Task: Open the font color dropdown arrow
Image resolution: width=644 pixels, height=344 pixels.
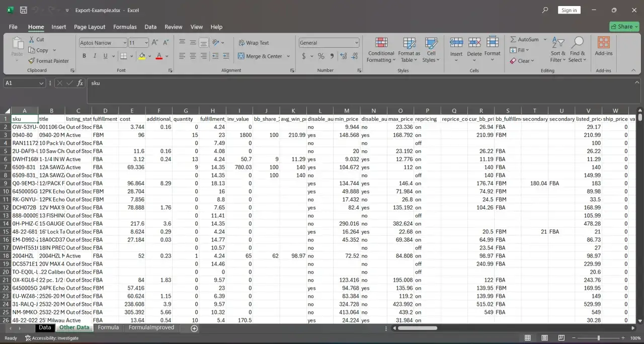Action: [x=167, y=56]
